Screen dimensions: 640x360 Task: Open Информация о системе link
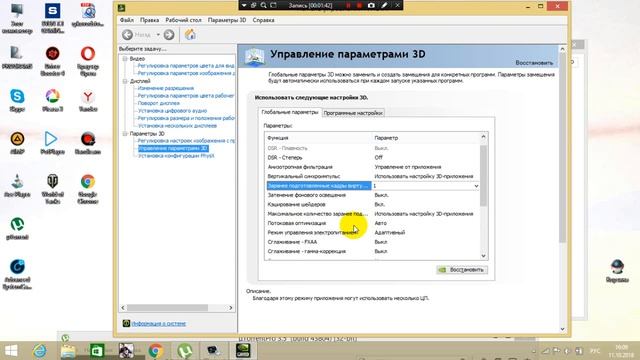[x=159, y=324]
